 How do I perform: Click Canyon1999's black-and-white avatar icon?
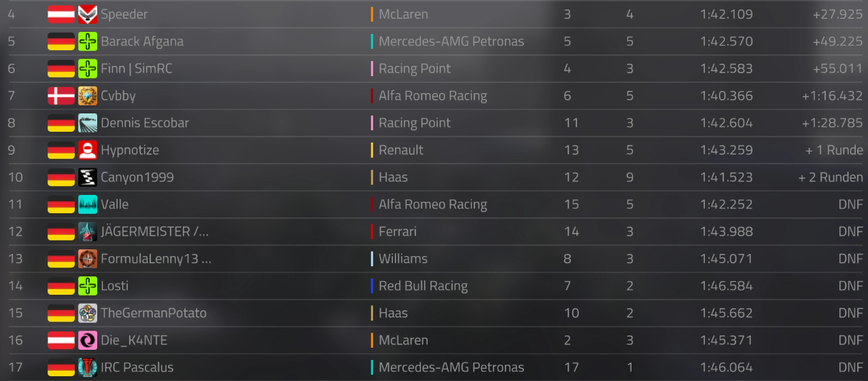(88, 177)
